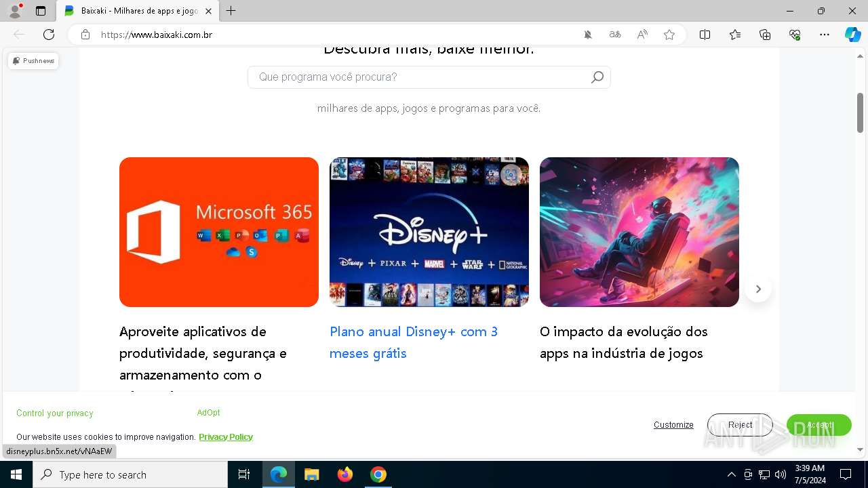Viewport: 868px width, 488px height.
Task: Click the Pushnews badge
Action: tap(33, 61)
